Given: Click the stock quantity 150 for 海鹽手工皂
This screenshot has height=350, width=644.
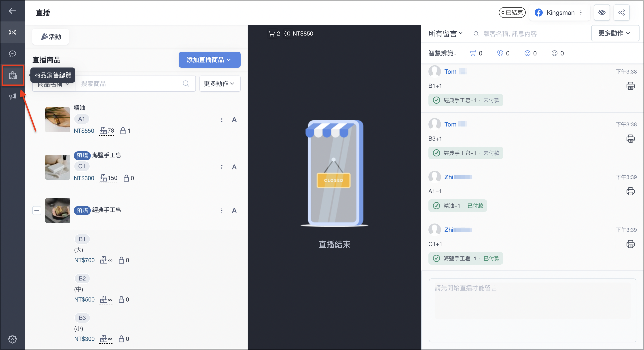Looking at the screenshot, I should [x=108, y=178].
